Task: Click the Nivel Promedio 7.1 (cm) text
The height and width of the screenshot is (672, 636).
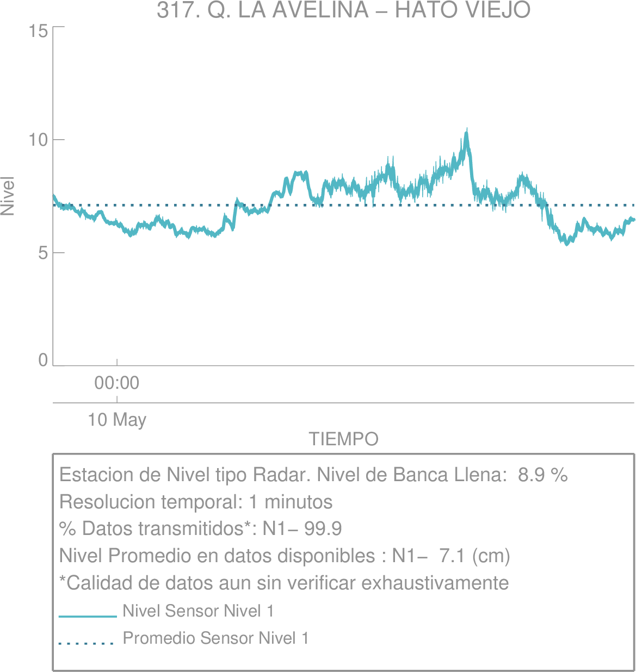Action: pos(285,556)
